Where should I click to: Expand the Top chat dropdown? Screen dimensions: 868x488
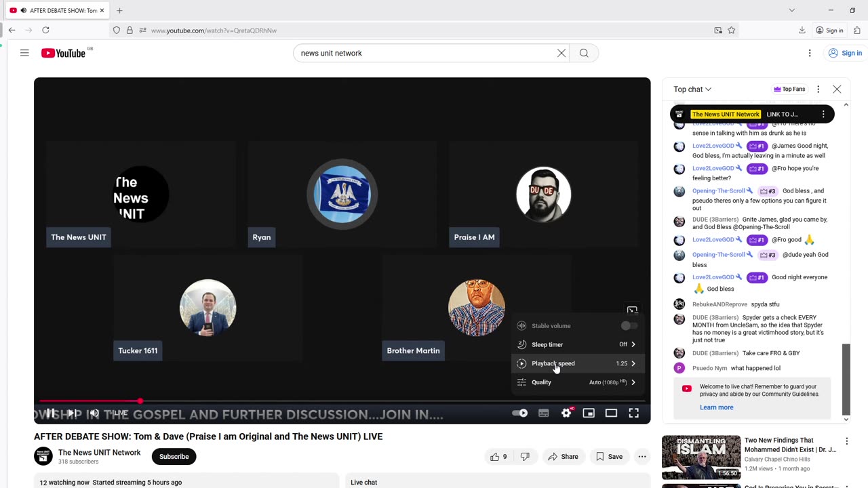click(x=692, y=89)
